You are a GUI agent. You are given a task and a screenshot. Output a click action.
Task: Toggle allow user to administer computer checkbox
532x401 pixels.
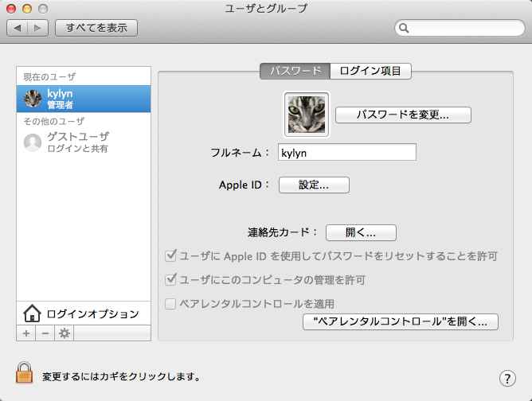170,280
